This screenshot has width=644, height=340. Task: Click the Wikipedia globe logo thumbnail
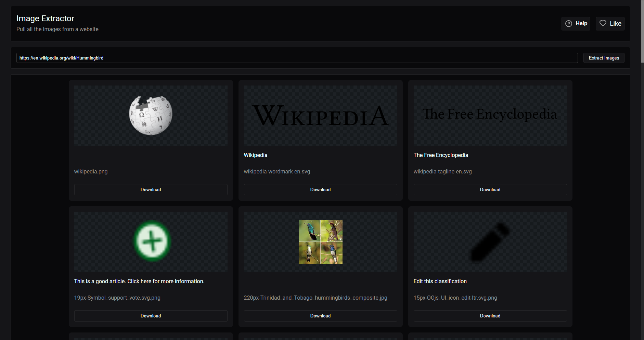pos(151,115)
